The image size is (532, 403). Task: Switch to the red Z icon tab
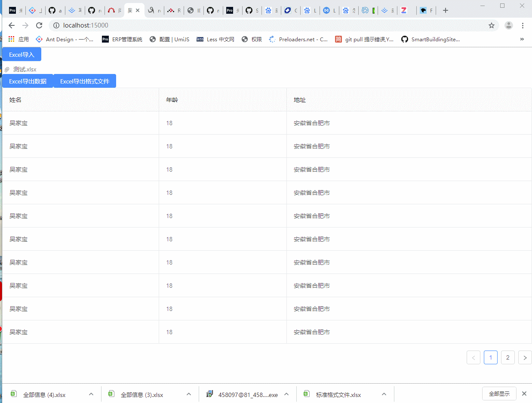406,10
